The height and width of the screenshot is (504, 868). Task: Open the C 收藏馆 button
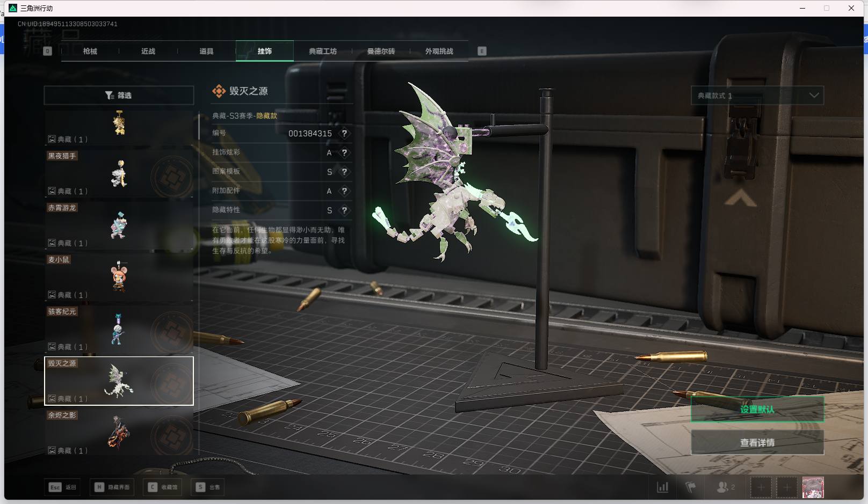point(163,487)
